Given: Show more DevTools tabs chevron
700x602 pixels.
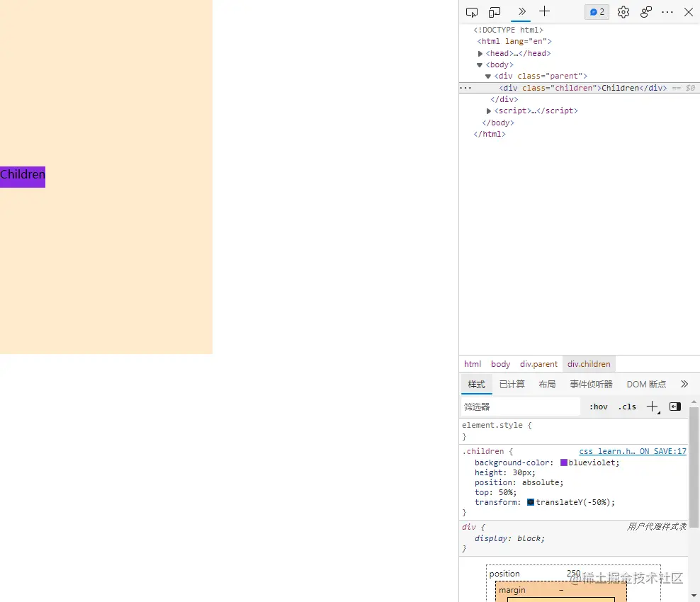Looking at the screenshot, I should coord(521,11).
